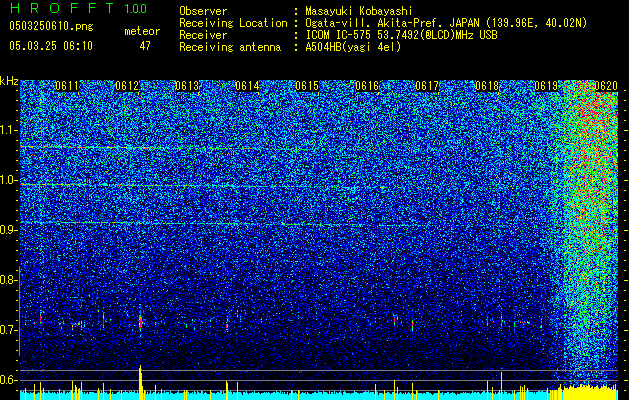
Task: Click the 0619 time marker
Action: (546, 86)
